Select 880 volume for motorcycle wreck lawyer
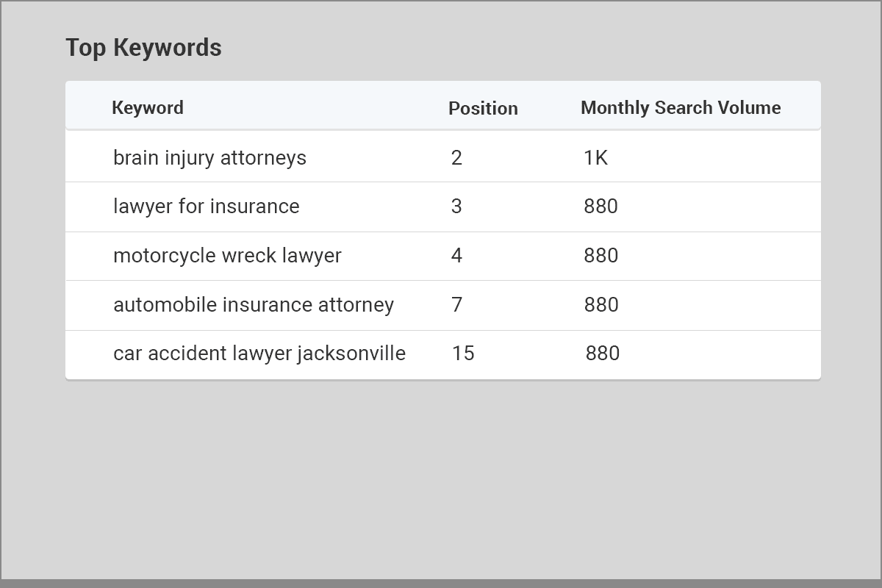 click(x=600, y=256)
